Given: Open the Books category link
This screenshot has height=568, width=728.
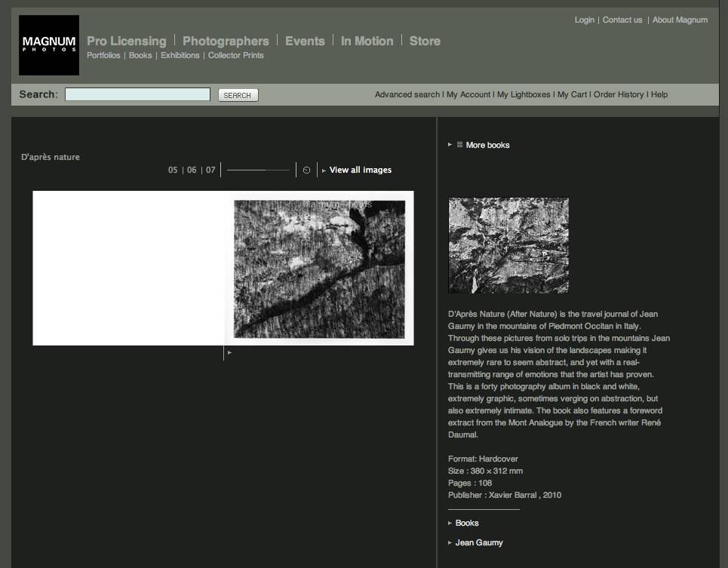Looking at the screenshot, I should [467, 523].
